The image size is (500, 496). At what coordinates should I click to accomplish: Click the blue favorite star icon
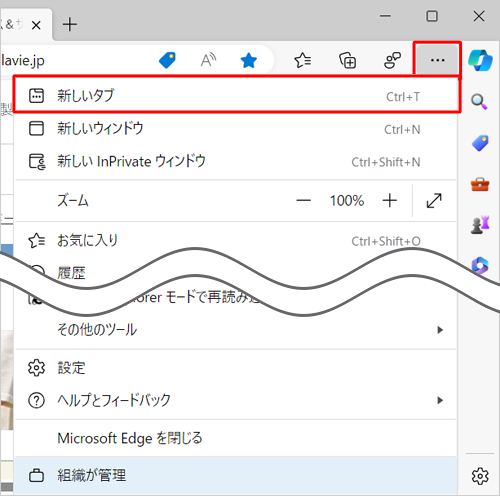(x=249, y=61)
